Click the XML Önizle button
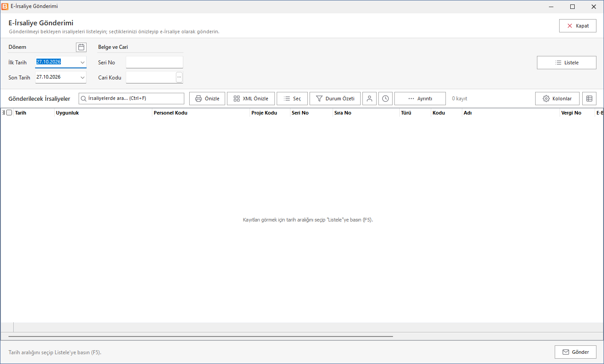Image resolution: width=604 pixels, height=364 pixels. 251,99
